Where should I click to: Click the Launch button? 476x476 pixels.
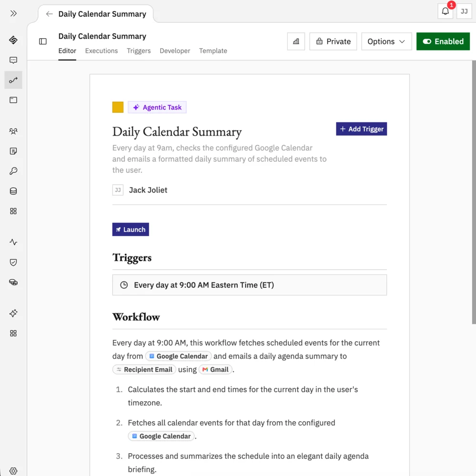(131, 229)
